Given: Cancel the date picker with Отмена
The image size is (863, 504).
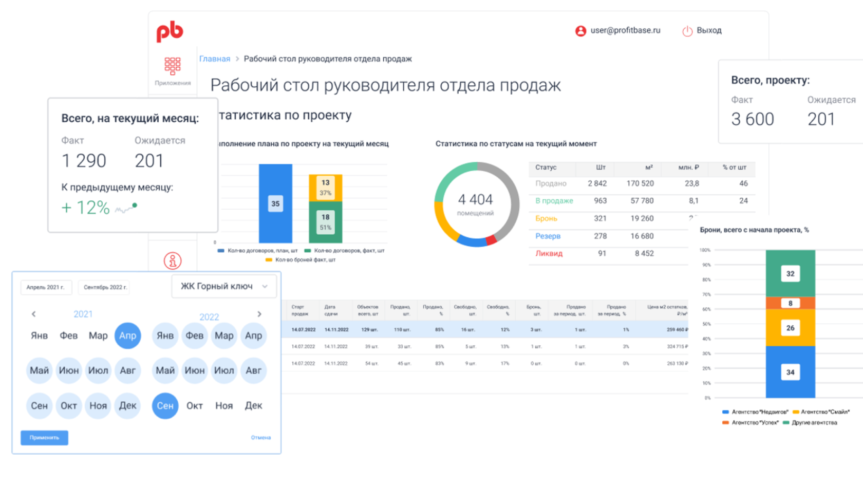Looking at the screenshot, I should (261, 438).
